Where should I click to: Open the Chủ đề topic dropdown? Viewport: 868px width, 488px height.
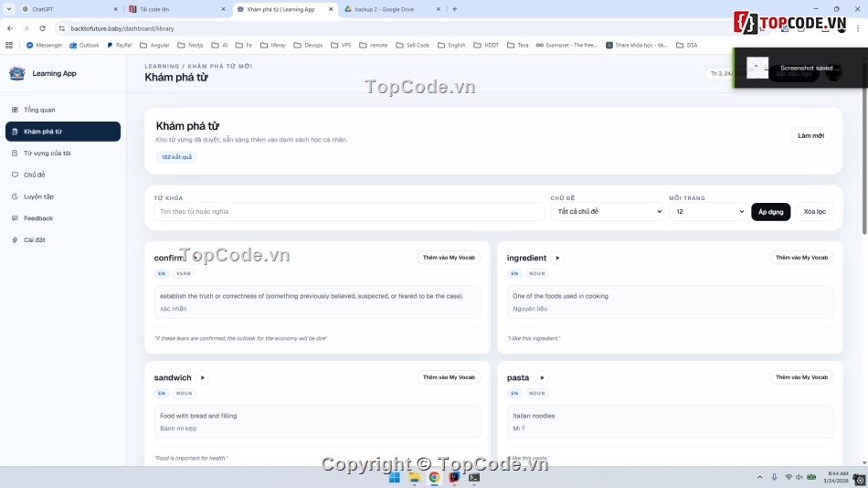[607, 212]
